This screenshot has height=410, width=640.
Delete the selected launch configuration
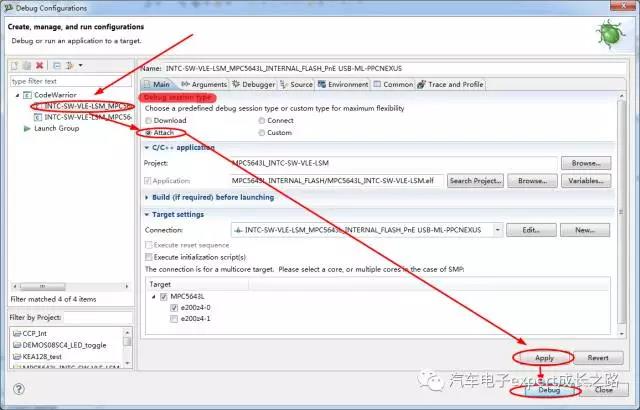point(40,65)
